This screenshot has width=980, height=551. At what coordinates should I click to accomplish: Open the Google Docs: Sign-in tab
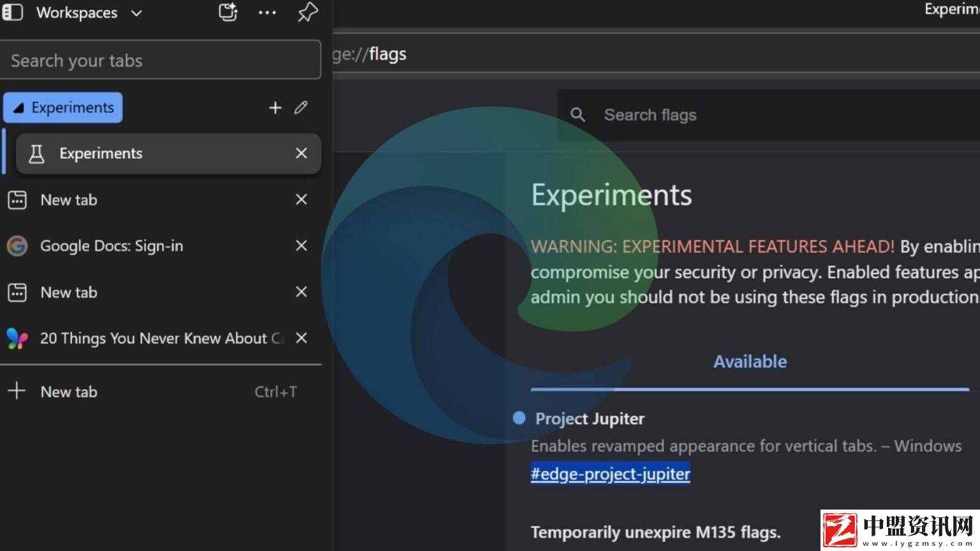[x=160, y=246]
